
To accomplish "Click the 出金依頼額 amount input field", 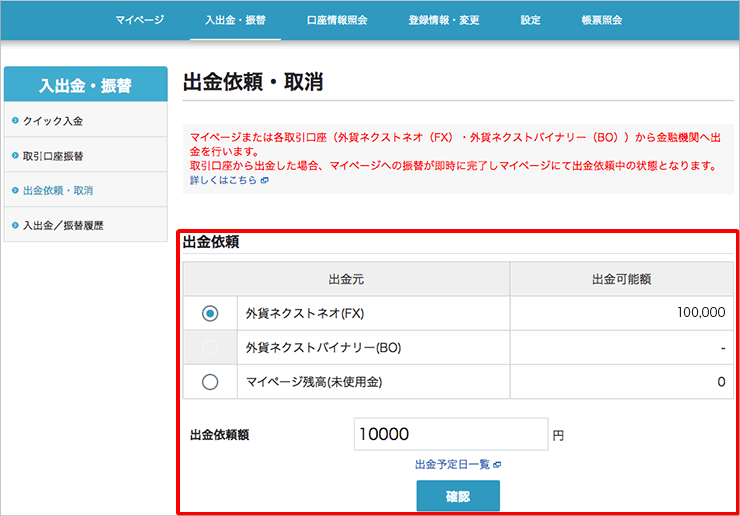I will click(x=450, y=435).
